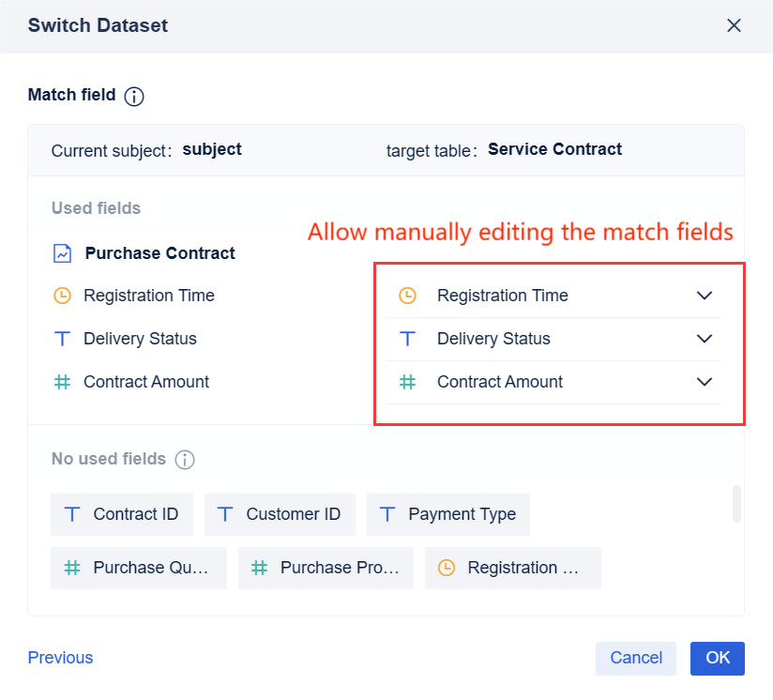This screenshot has width=773, height=700.
Task: Select the Payment Type field chip
Action: [448, 514]
